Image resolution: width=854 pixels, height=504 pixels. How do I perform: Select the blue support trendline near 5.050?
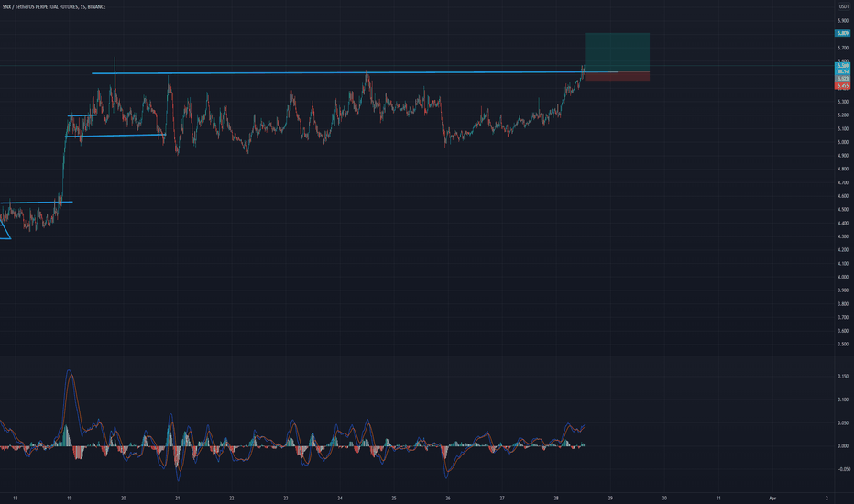pyautogui.click(x=115, y=135)
